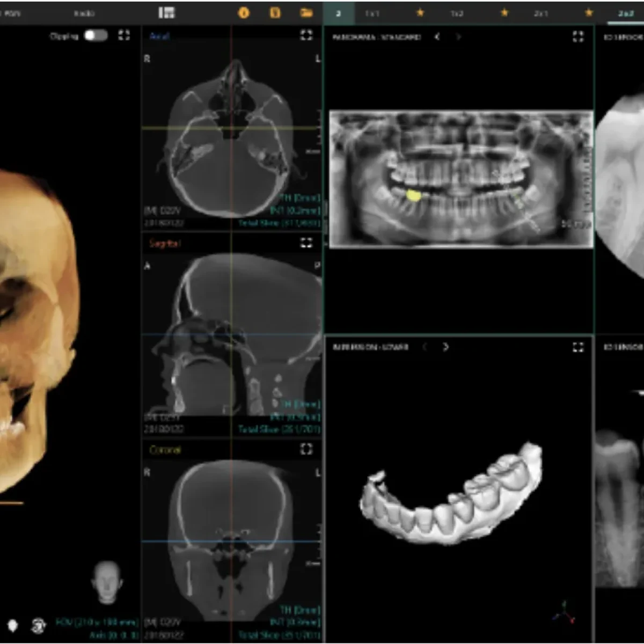
Task: Maximize the Panorama Standard panel
Action: point(578,36)
